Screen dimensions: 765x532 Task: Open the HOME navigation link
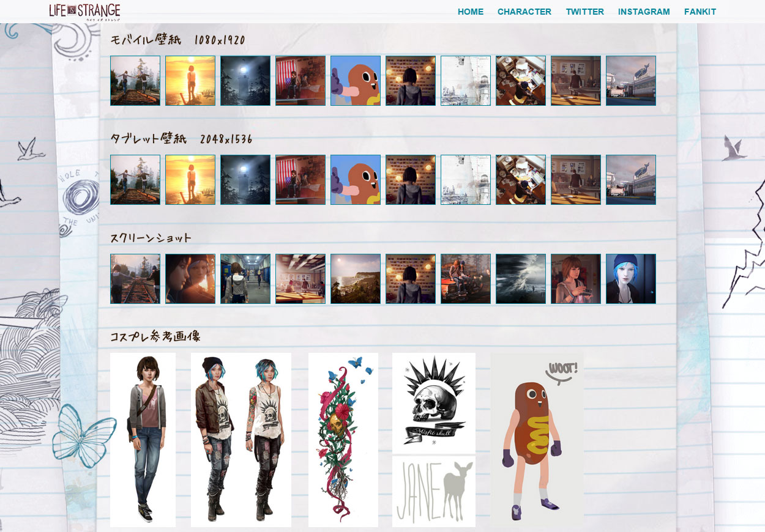(471, 12)
